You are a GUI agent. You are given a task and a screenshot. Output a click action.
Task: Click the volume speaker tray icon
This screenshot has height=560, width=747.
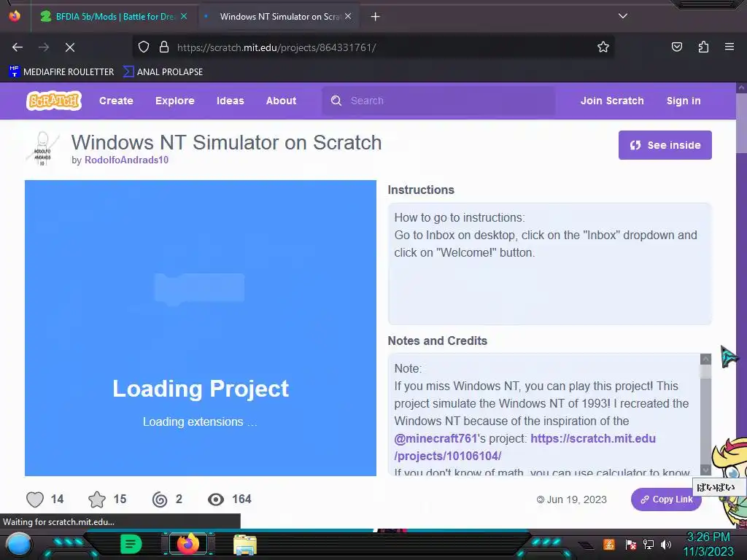click(666, 545)
